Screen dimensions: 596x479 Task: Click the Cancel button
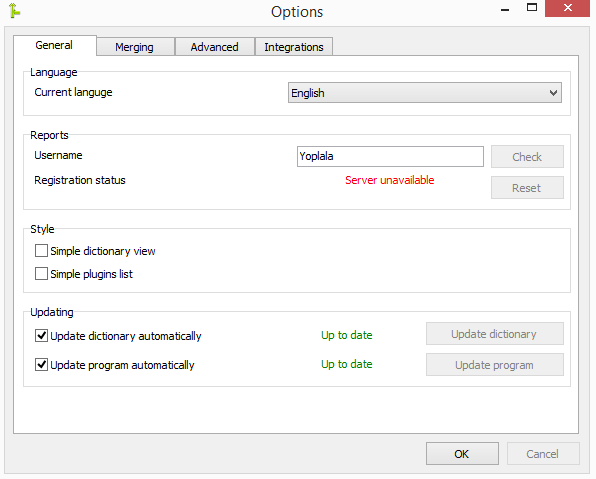[x=543, y=454]
